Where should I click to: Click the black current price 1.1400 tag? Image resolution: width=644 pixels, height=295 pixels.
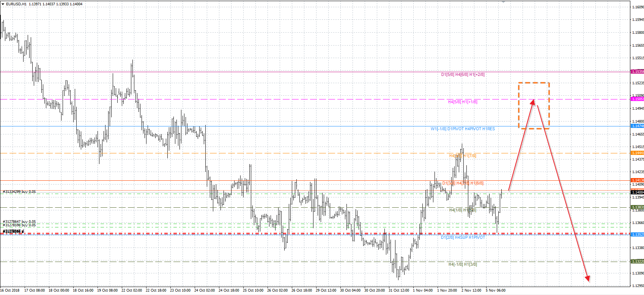637,192
